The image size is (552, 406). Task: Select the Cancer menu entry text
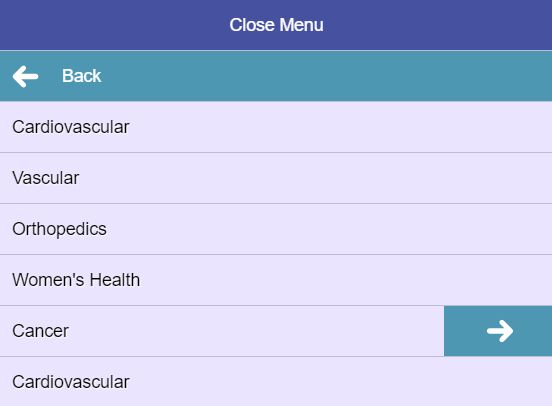click(x=40, y=331)
